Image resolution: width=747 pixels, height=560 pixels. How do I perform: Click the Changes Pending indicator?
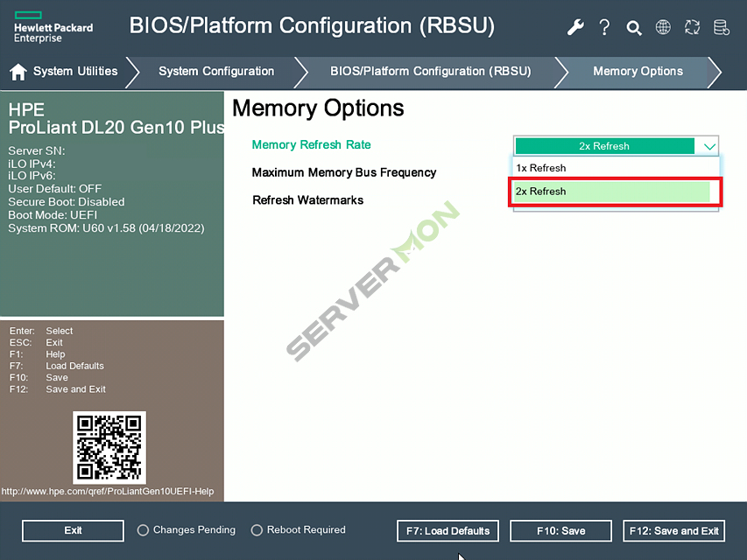tap(187, 530)
